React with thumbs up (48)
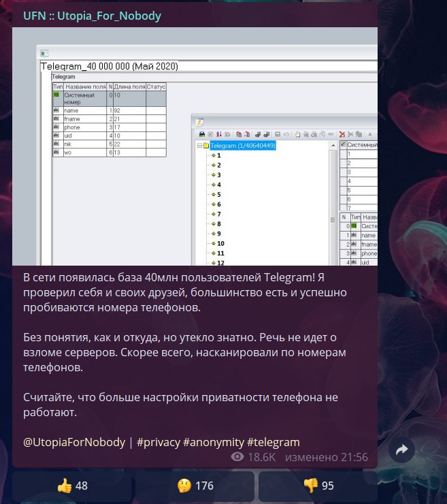Screen dimensions: 447x504 [x=72, y=486]
